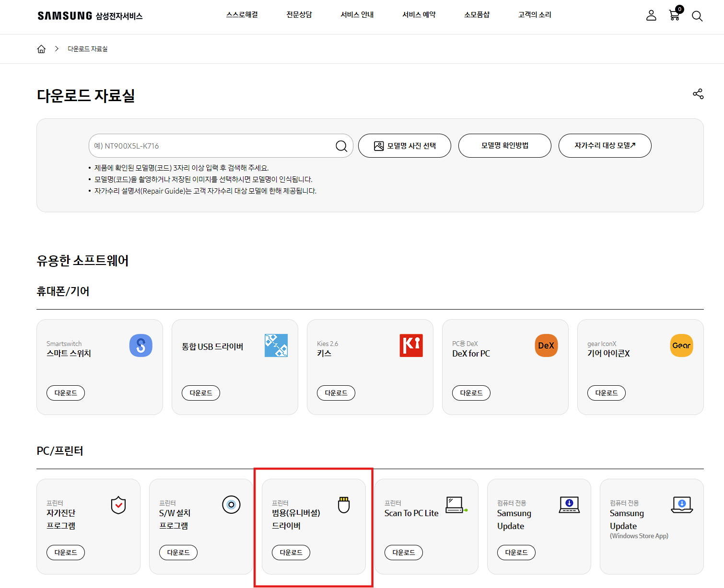The width and height of the screenshot is (724, 588).
Task: Select the 범용 유니버설 드라이버 USB icon
Action: (x=343, y=505)
